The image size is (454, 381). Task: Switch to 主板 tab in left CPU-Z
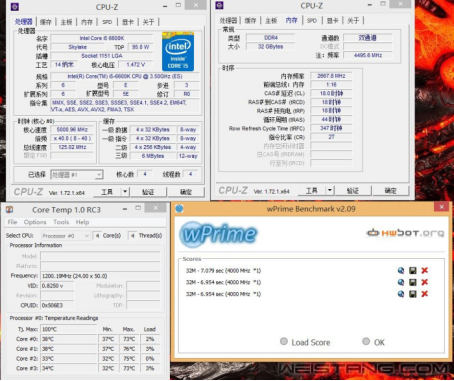click(x=66, y=22)
